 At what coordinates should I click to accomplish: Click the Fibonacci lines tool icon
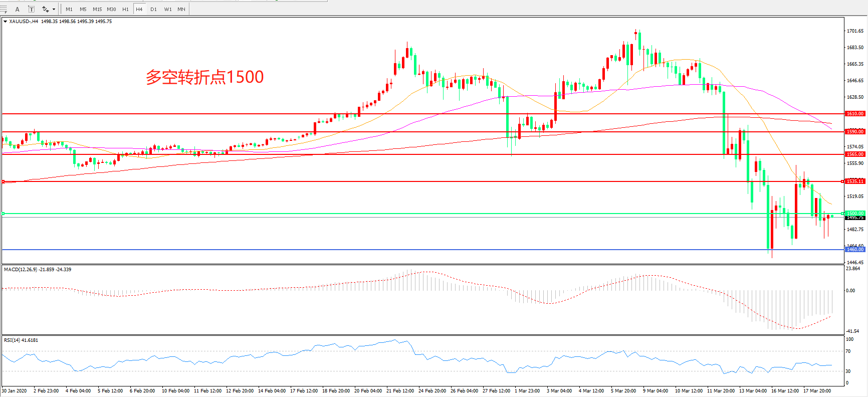click(x=4, y=9)
